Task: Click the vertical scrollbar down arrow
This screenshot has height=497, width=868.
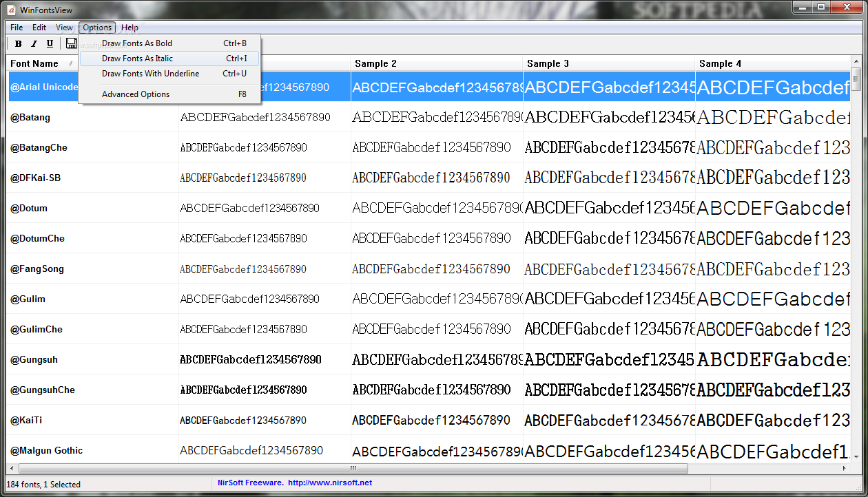Action: (856, 458)
